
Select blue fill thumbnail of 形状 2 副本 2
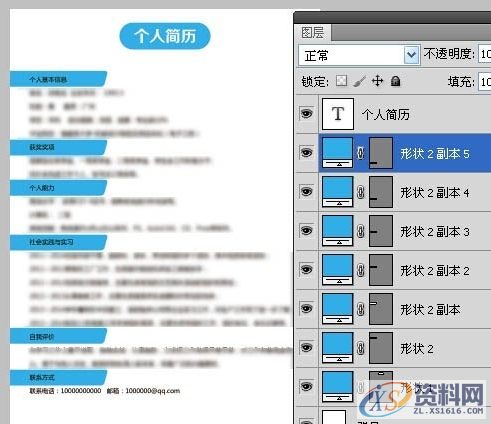[x=337, y=270]
